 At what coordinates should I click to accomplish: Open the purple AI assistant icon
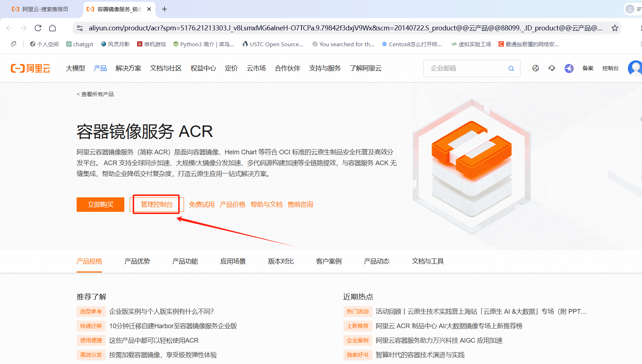coord(569,68)
